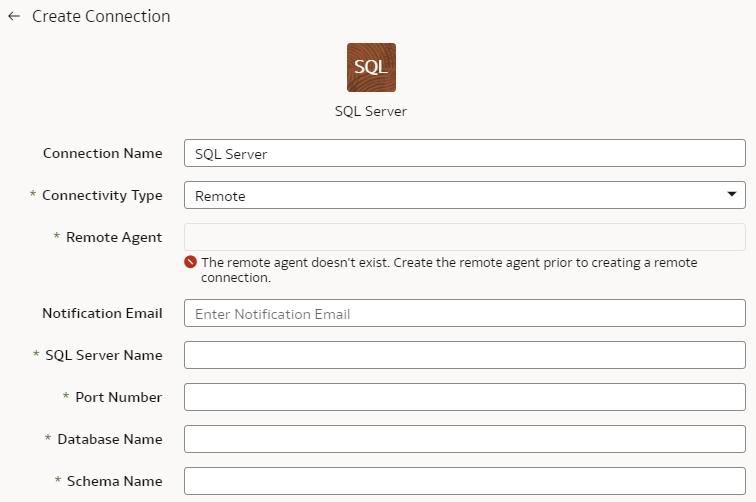Click the red error icon under Remote Agent
Screen dimensions: 756x502
pyautogui.click(x=190, y=262)
